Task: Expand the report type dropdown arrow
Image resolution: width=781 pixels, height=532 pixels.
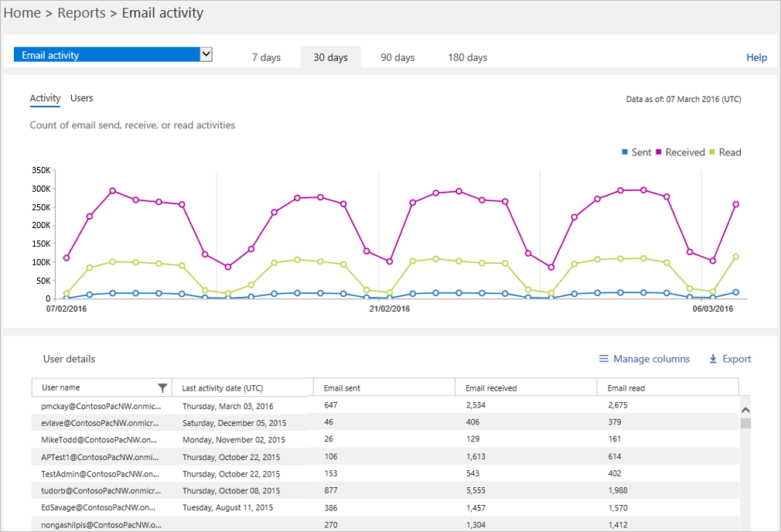Action: tap(206, 54)
